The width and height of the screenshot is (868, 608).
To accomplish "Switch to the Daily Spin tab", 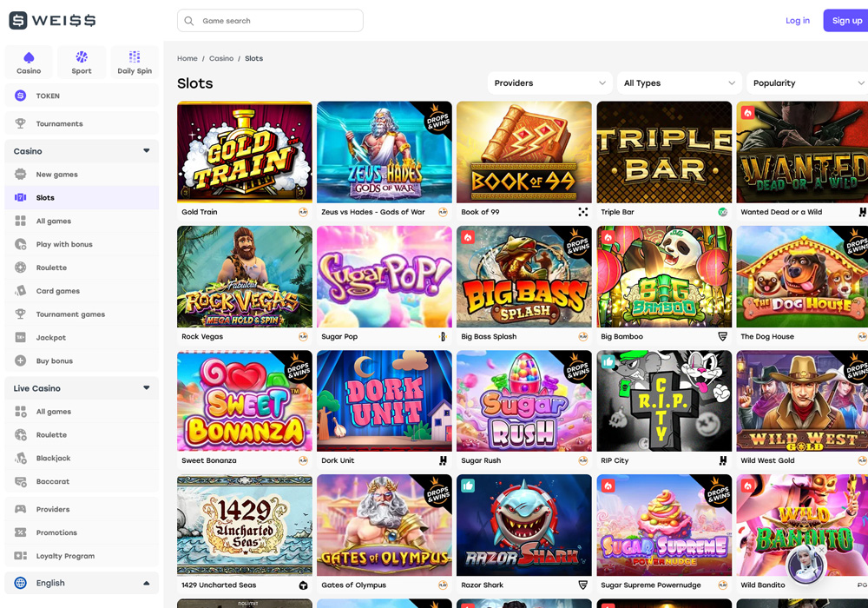I will 135,62.
